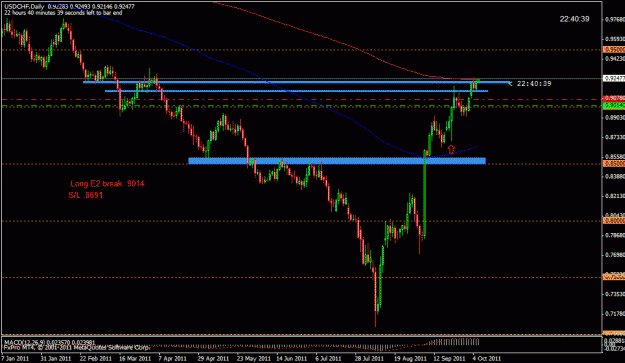Click the 0.9768 price scale label
This screenshot has width=625, height=363.
click(615, 19)
